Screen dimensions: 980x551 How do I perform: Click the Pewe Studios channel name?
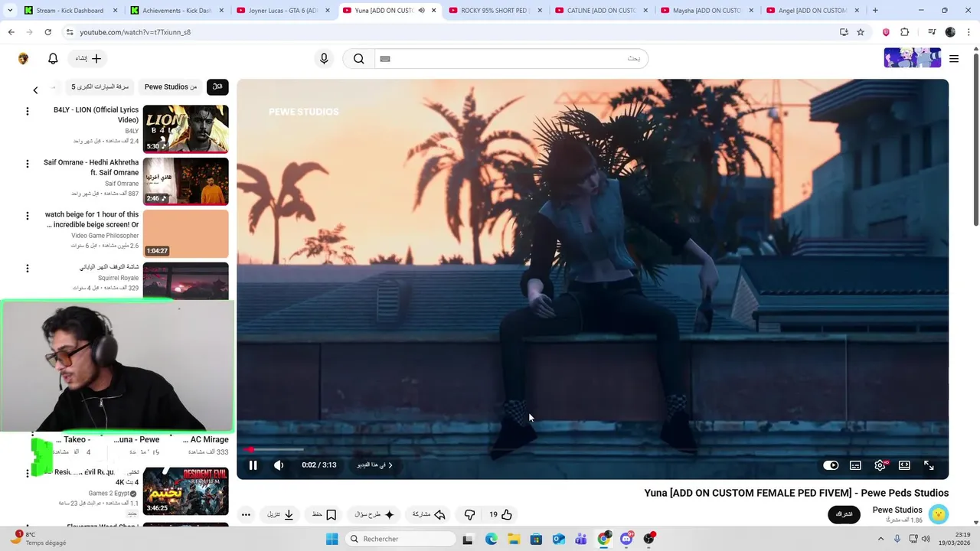tap(897, 510)
